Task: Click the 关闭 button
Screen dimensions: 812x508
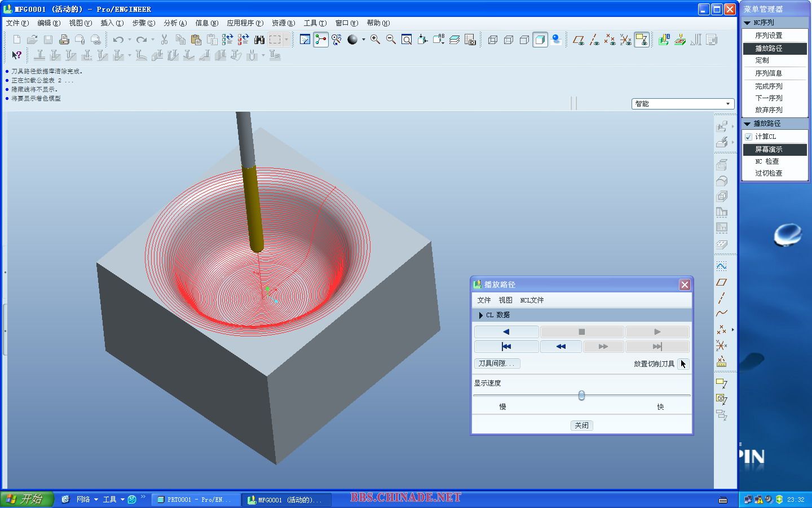Action: [x=581, y=426]
